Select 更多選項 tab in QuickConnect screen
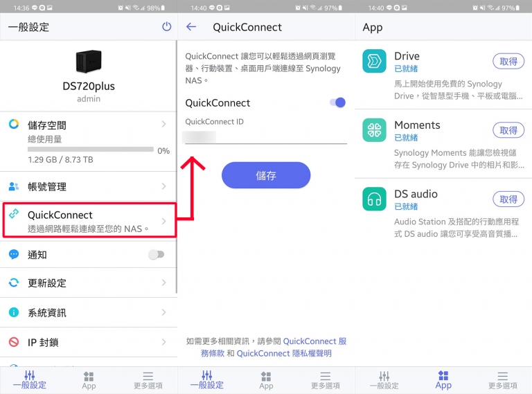Screen dimensions: 532x394 [x=326, y=380]
